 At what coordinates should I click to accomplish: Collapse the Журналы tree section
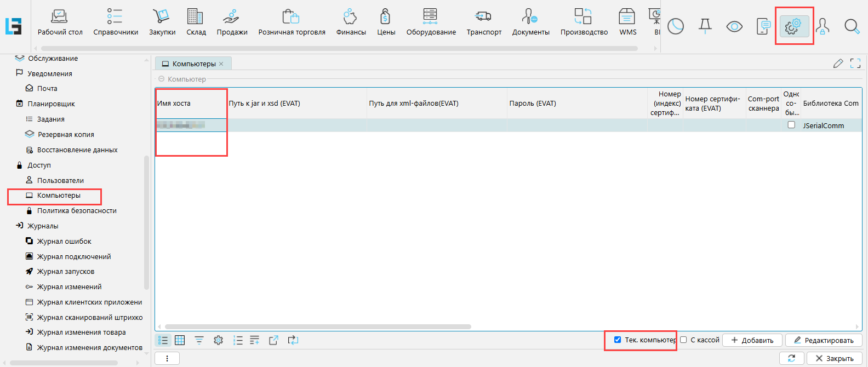(x=20, y=226)
